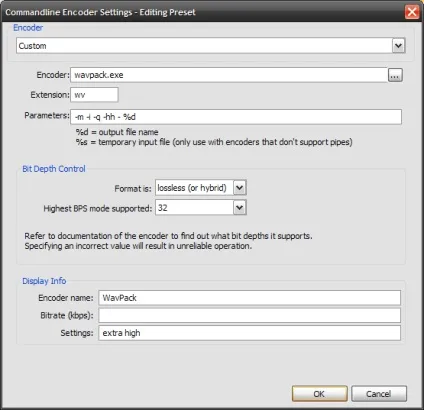Viewport: 424px width, 410px height.
Task: Click the Display Info group label
Action: click(x=44, y=281)
